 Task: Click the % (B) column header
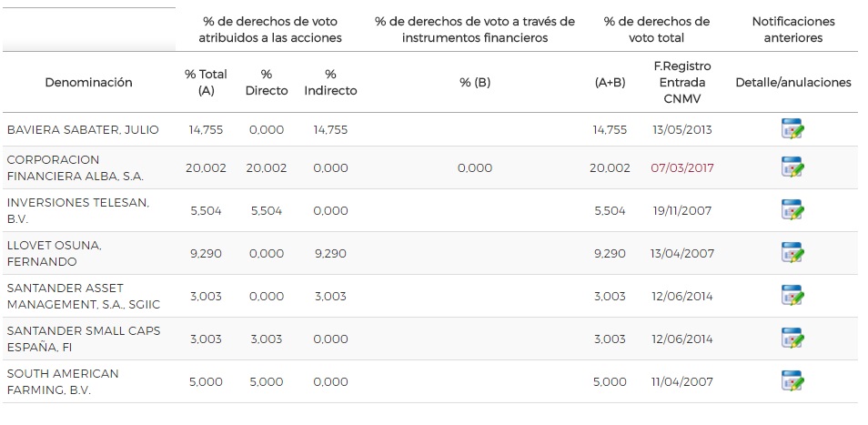coord(475,82)
